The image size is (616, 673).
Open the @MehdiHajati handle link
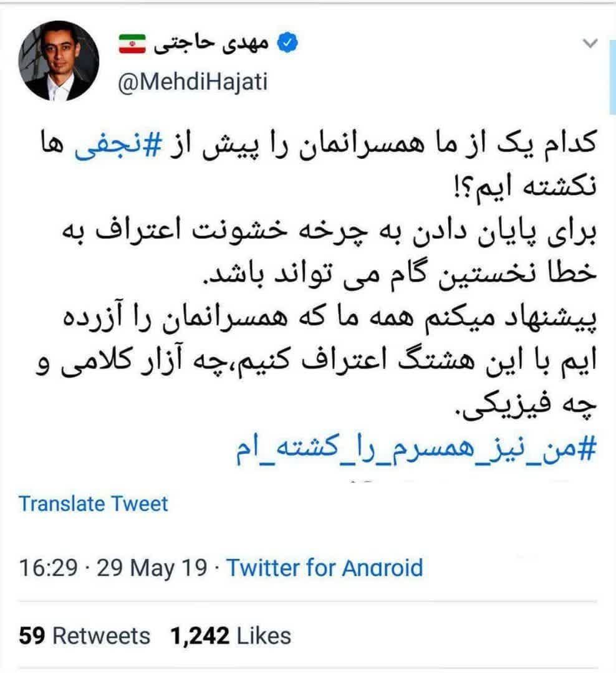coord(192,81)
